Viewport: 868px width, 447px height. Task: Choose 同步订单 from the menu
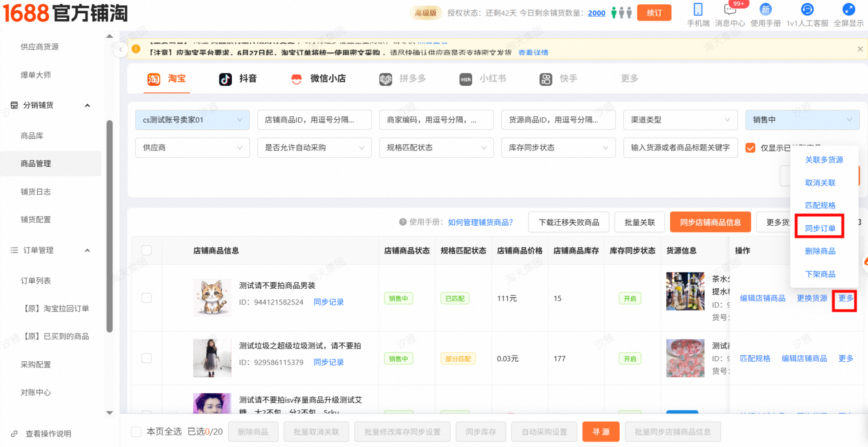tap(820, 228)
